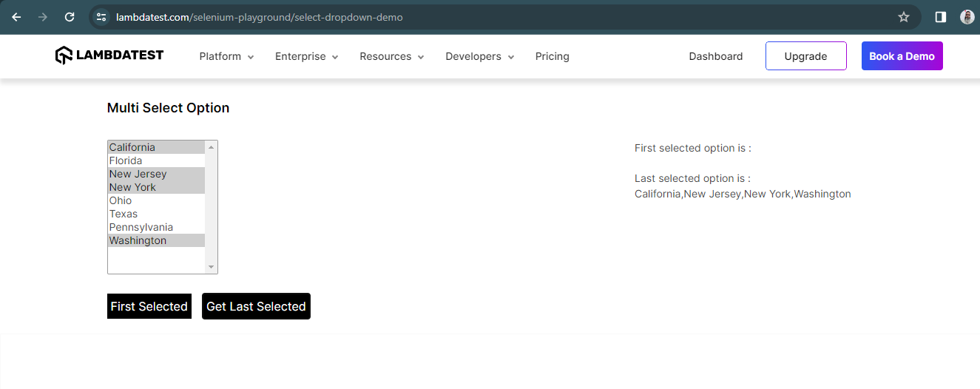Click the Upgrade button
Screen dimensions: 980x389
(x=805, y=56)
